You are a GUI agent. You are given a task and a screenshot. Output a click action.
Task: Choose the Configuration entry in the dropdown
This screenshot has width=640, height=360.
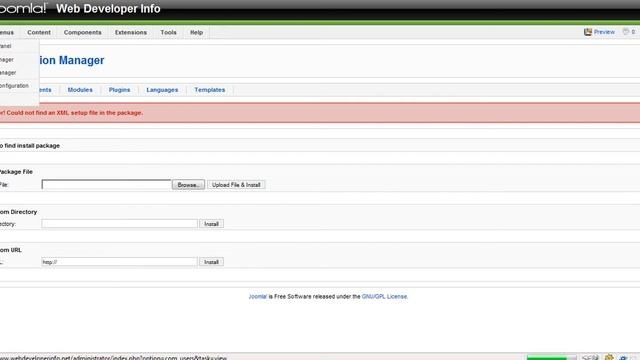point(14,86)
